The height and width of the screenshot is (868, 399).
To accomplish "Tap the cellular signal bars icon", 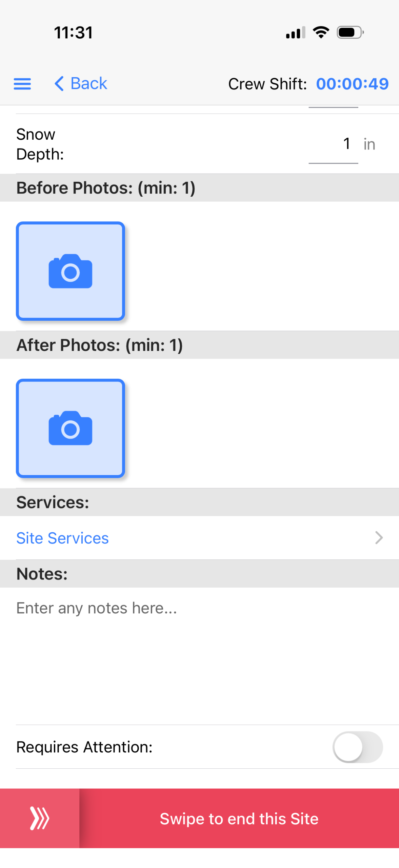I will point(296,33).
